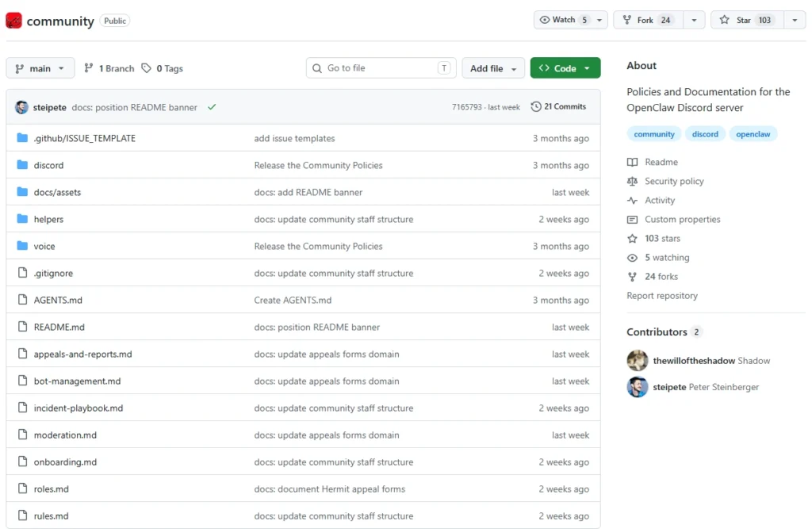812x529 pixels.
Task: Click the book icon beside Readme
Action: click(x=632, y=162)
